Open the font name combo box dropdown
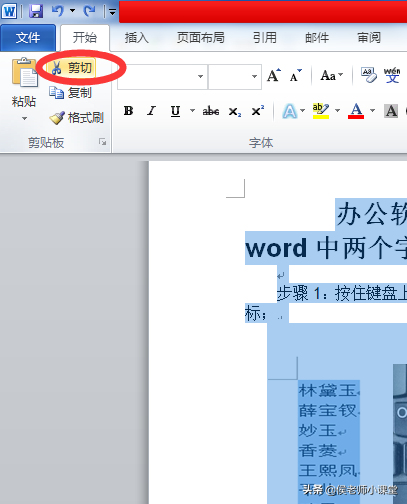This screenshot has width=407, height=504. point(200,77)
